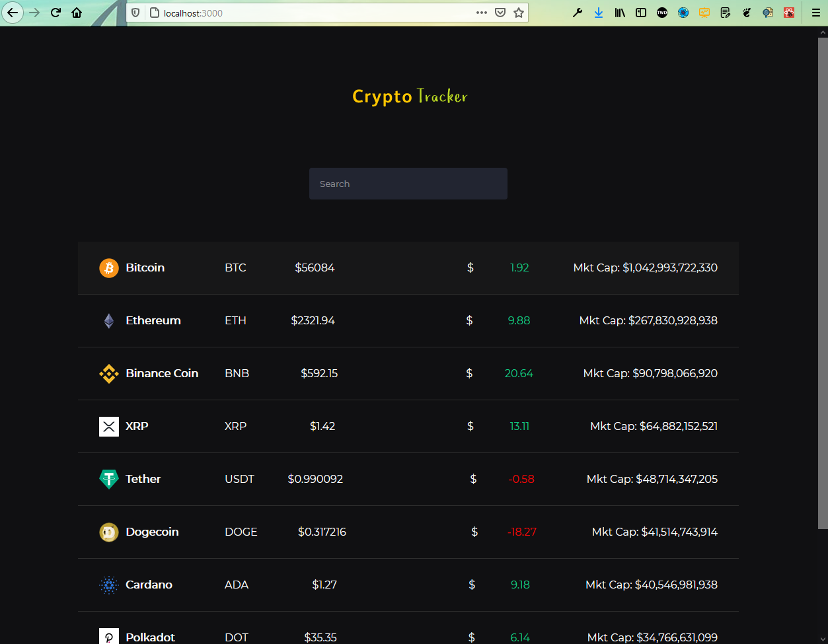Click the notepad with pencil extension icon

[x=726, y=13]
